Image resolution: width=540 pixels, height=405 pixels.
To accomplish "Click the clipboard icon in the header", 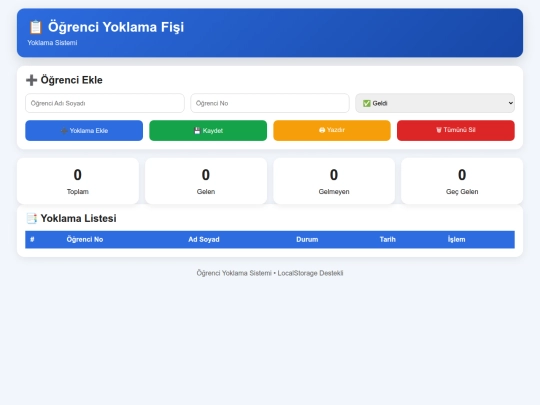I will (35, 27).
